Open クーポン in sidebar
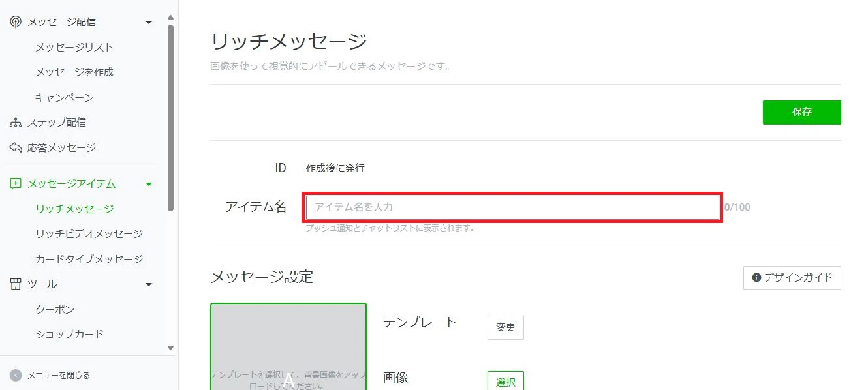This screenshot has height=390, width=868. pos(55,309)
